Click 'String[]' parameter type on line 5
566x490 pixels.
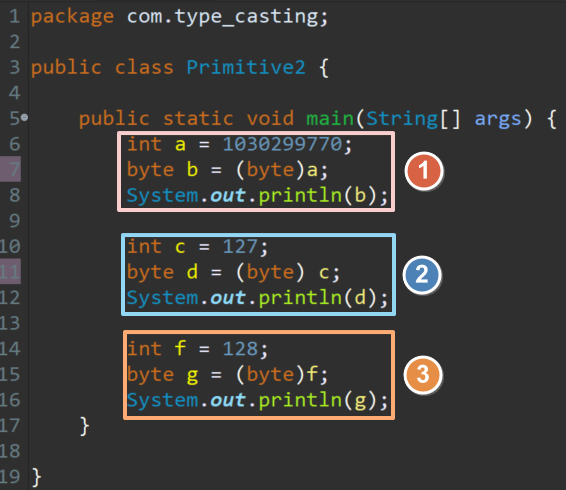[x=414, y=119]
